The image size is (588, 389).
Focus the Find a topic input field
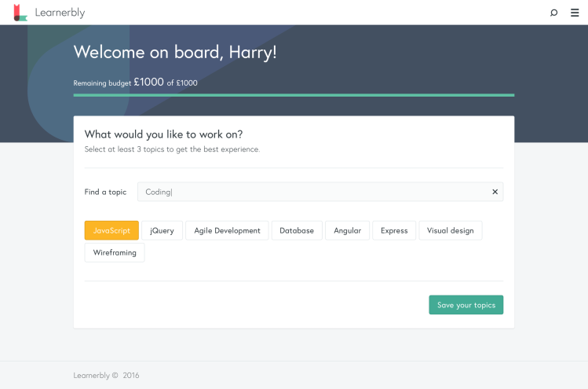point(320,192)
